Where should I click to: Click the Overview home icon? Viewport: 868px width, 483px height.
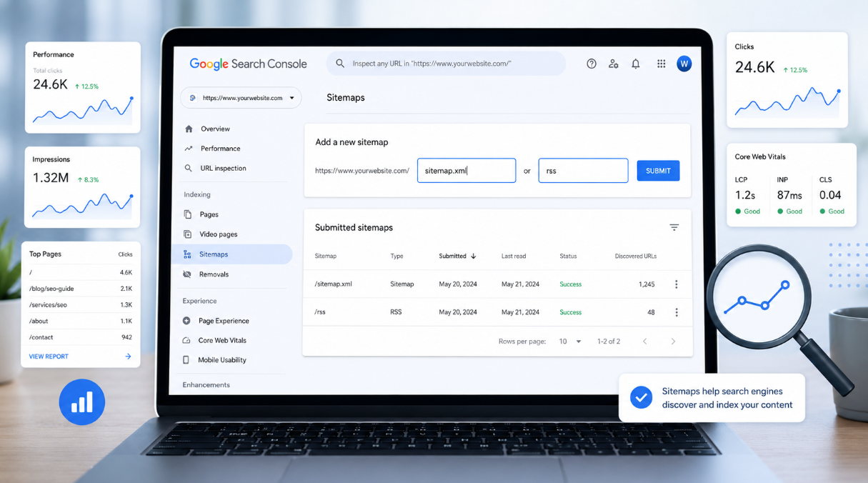(x=189, y=129)
